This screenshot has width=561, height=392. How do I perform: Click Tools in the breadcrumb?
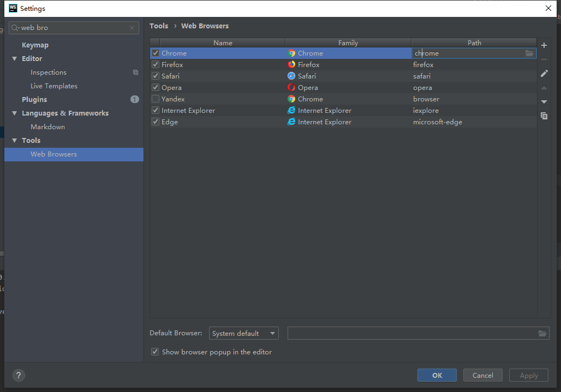(159, 26)
